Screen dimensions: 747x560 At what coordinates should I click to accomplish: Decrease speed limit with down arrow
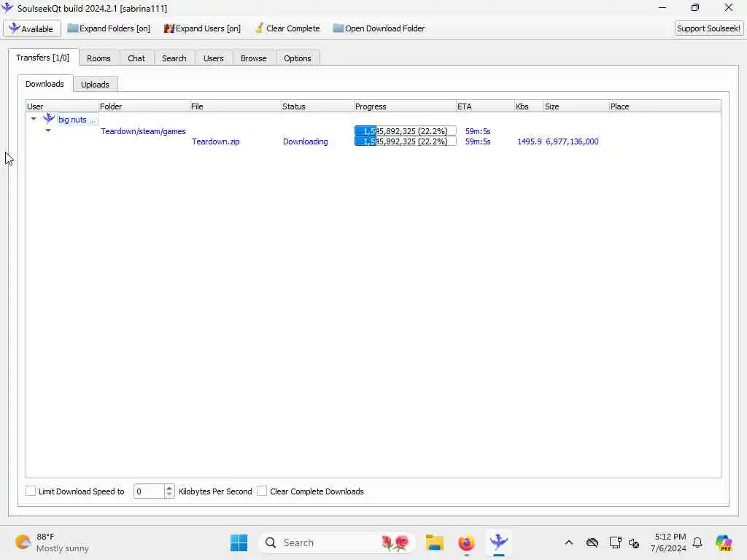[x=169, y=495]
